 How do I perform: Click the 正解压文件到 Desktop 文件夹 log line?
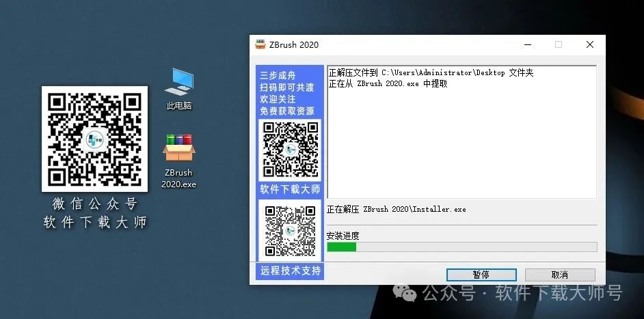[431, 72]
